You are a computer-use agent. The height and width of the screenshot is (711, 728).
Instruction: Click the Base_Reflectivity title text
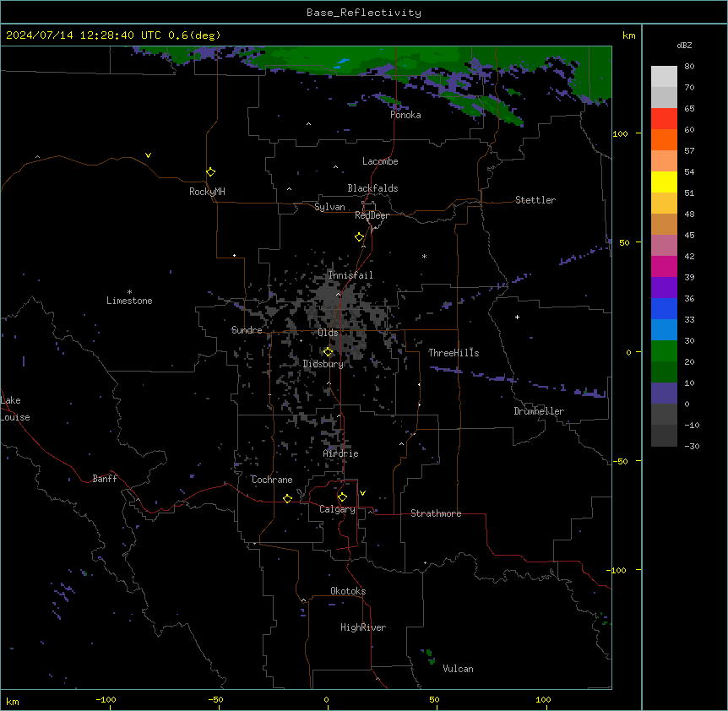[x=364, y=13]
